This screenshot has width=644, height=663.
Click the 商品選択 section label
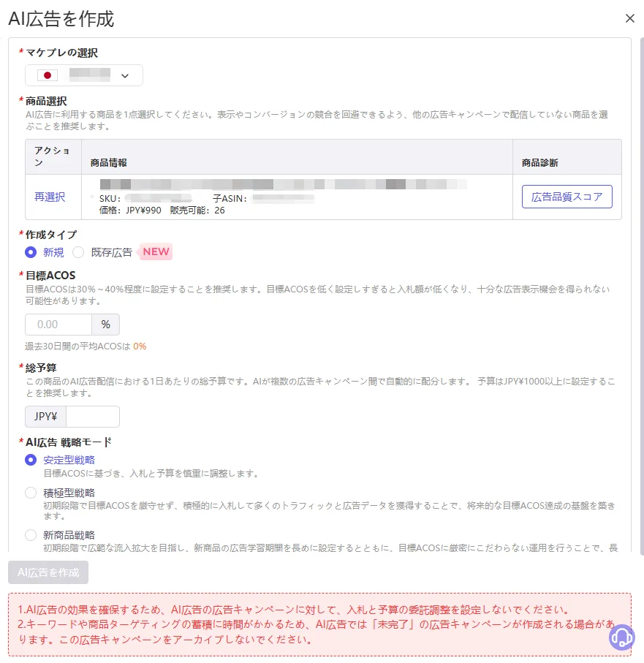click(46, 101)
